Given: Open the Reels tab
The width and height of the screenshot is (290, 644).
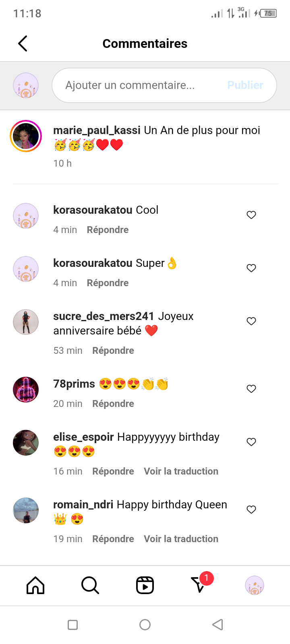Looking at the screenshot, I should coord(145,585).
